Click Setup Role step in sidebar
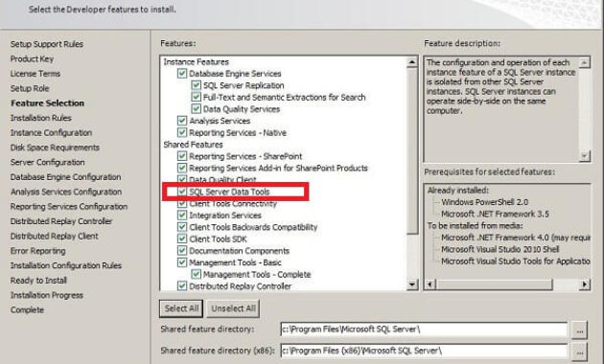The height and width of the screenshot is (364, 604). click(x=30, y=88)
